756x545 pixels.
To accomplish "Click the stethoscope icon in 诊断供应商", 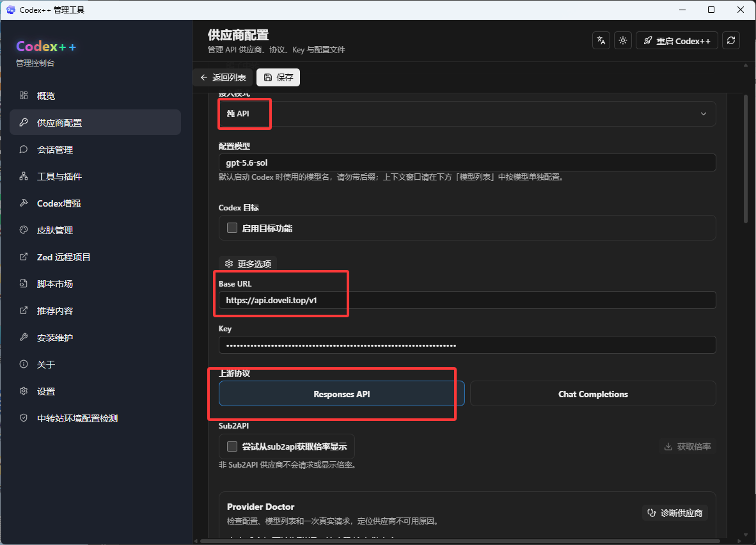I will [x=651, y=512].
